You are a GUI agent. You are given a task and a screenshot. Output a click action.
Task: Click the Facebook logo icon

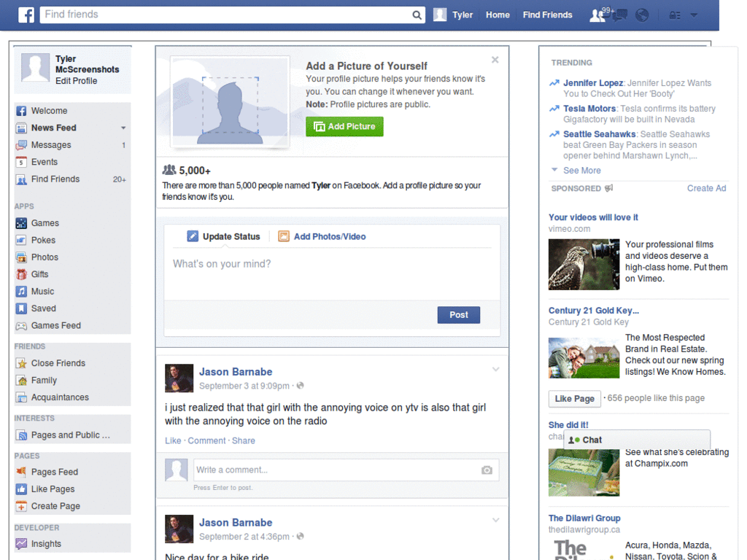click(26, 15)
